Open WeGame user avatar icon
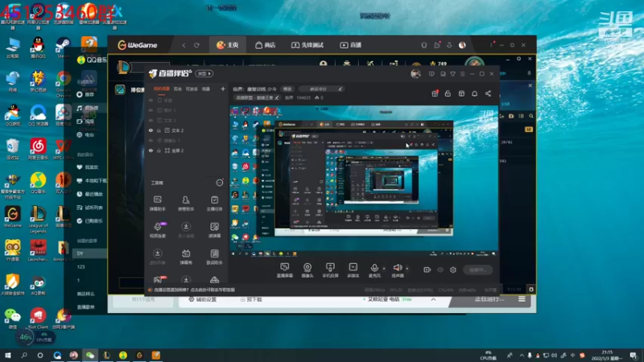Image resolution: width=644 pixels, height=362 pixels. pyautogui.click(x=462, y=45)
